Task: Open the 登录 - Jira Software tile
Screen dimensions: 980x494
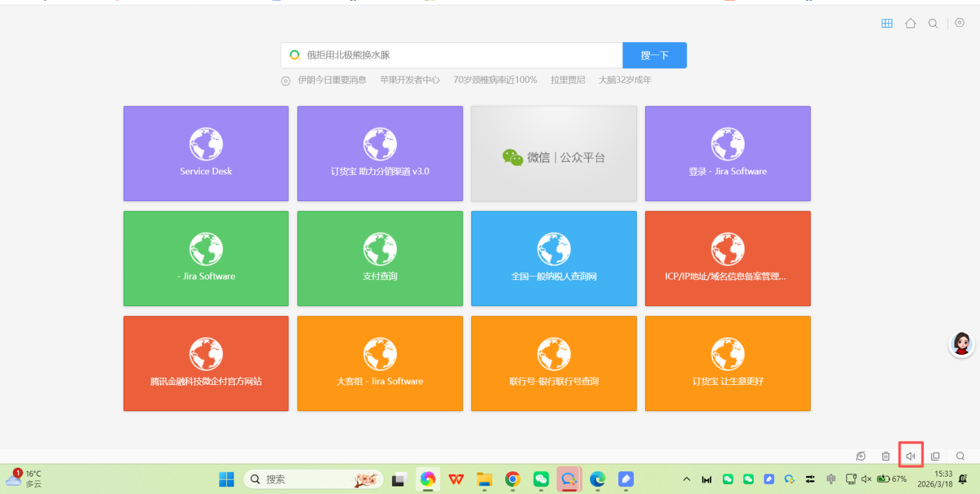Action: [x=727, y=153]
